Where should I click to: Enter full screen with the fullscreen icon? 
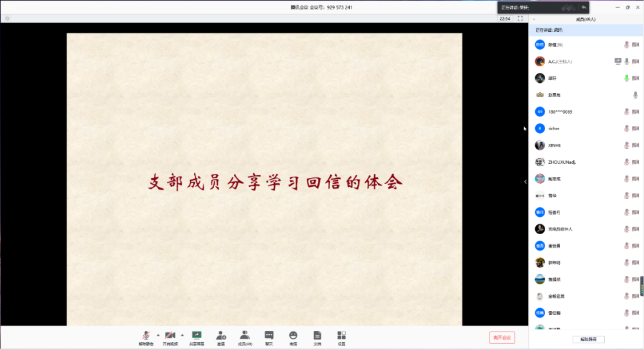[x=520, y=18]
